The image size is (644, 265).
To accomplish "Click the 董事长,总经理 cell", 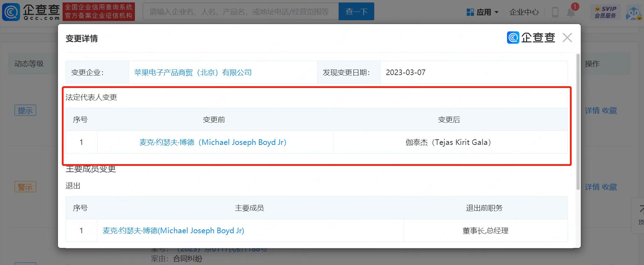I will pos(485,230).
